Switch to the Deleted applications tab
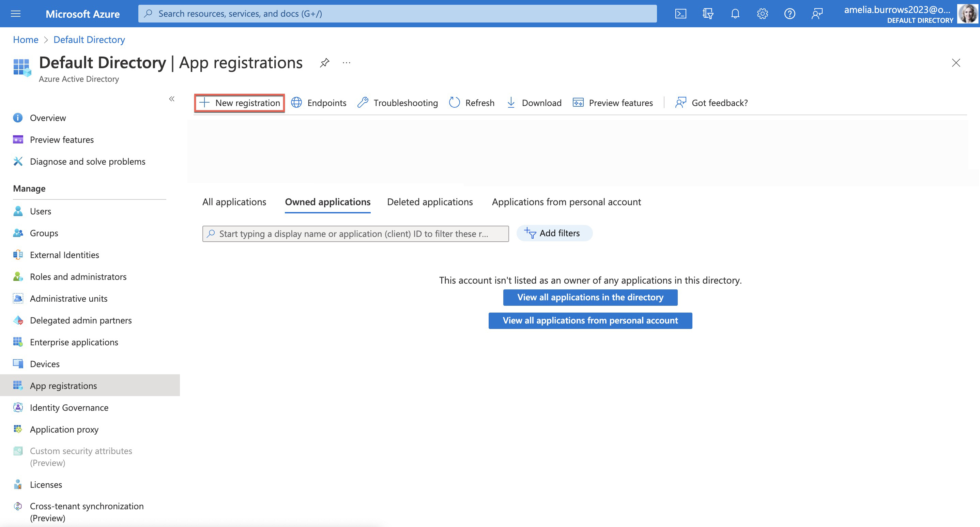 [430, 202]
